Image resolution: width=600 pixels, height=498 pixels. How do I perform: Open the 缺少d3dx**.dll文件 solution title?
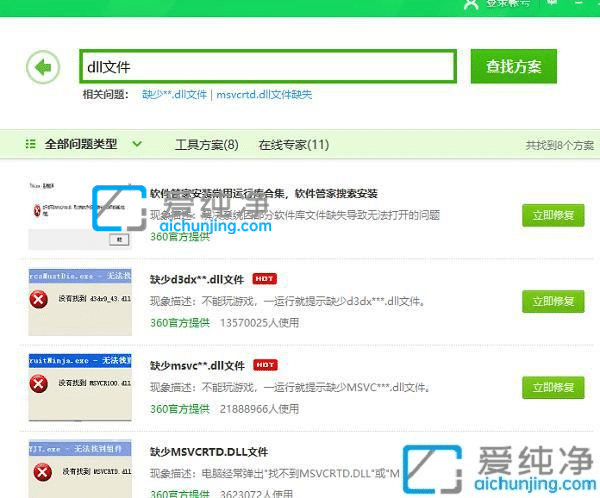[197, 279]
